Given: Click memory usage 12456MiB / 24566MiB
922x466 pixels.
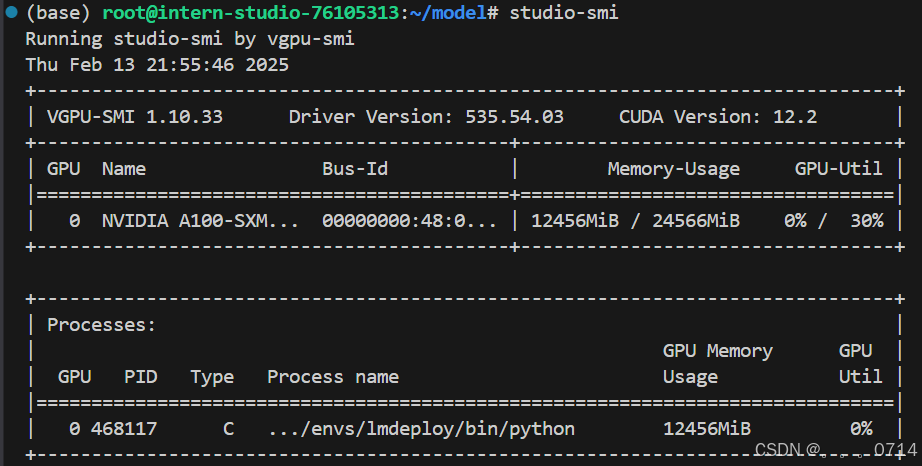Looking at the screenshot, I should tap(635, 220).
